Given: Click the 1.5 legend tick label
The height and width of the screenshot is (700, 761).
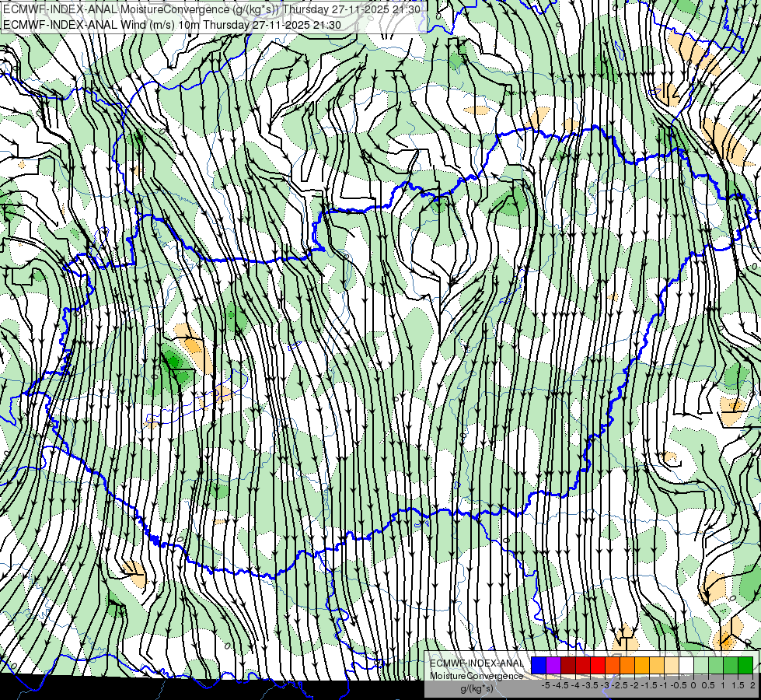Looking at the screenshot, I should tap(738, 685).
